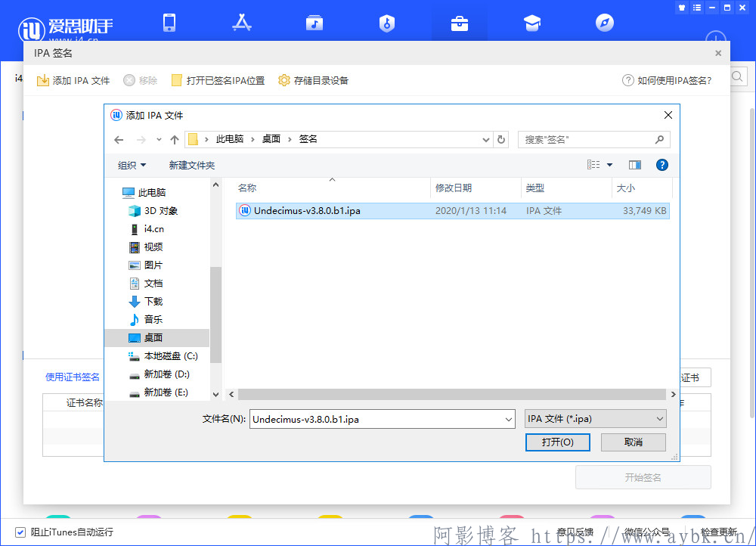
Task: Click the 打开(O) button
Action: (x=558, y=442)
